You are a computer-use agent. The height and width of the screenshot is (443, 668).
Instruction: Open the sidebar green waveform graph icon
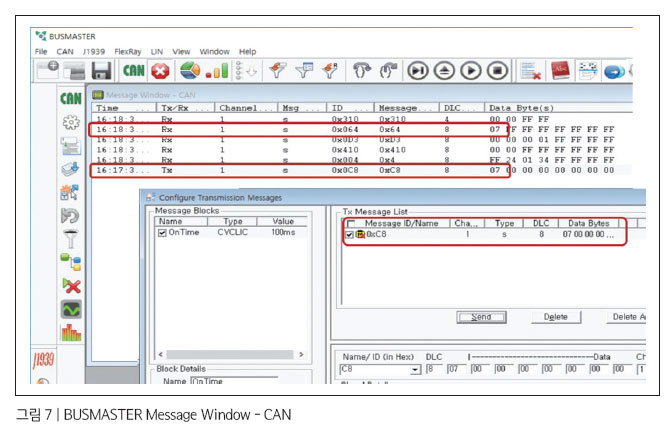tap(71, 310)
